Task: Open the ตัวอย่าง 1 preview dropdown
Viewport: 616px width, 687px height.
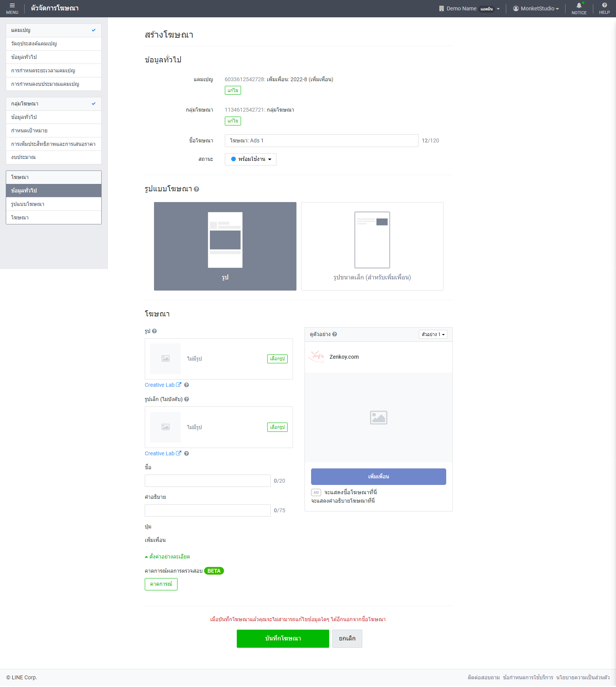Action: tap(433, 334)
